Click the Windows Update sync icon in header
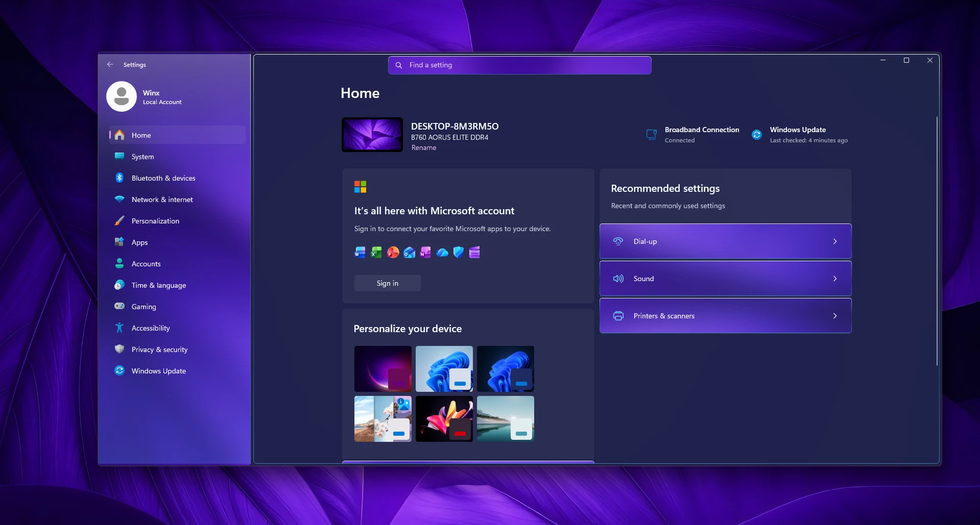 [x=757, y=135]
